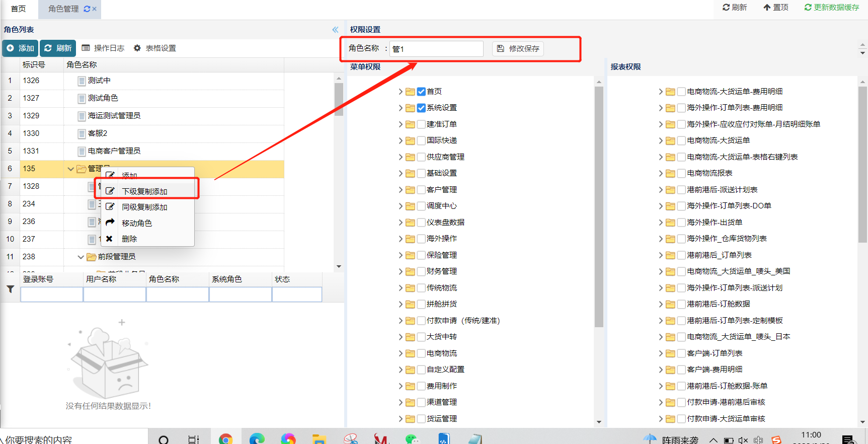
Task: Click the filter funnel icon
Action: pyautogui.click(x=10, y=289)
